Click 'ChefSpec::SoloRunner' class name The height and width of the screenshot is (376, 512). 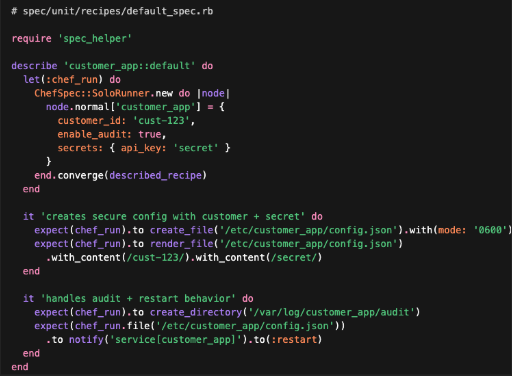[x=92, y=93]
